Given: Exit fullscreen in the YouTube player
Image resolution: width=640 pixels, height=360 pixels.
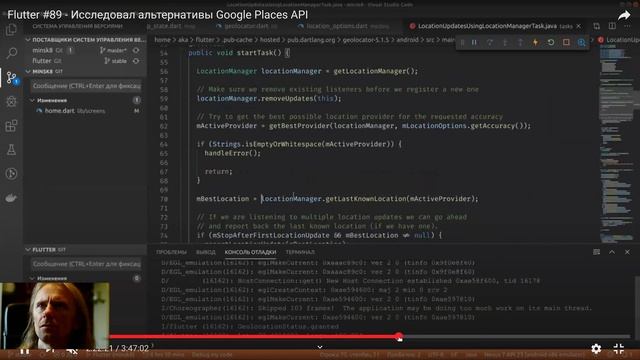Looking at the screenshot, I should click(619, 348).
